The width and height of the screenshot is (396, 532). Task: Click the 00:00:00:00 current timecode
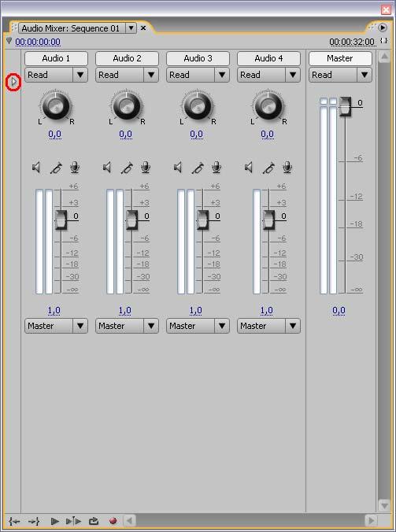38,42
